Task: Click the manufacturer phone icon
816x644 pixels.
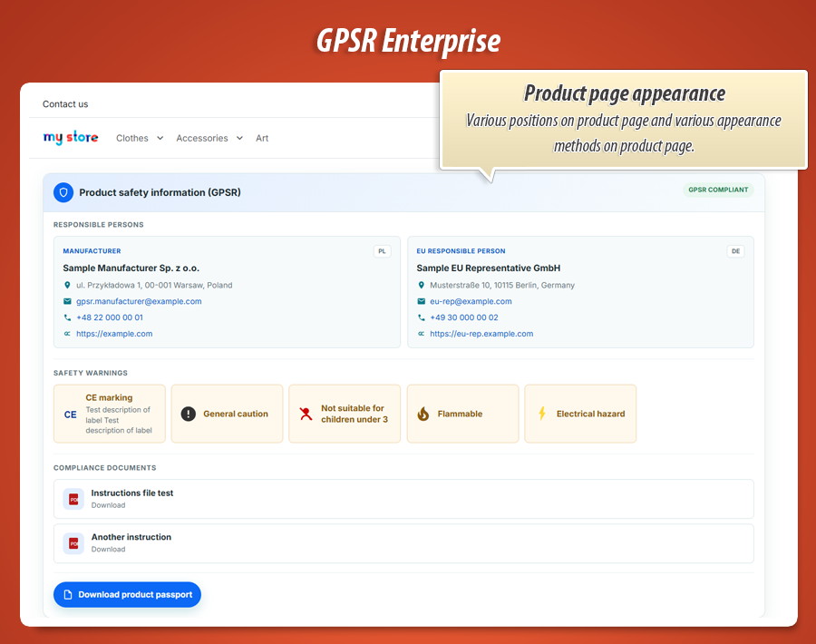Action: tap(67, 317)
